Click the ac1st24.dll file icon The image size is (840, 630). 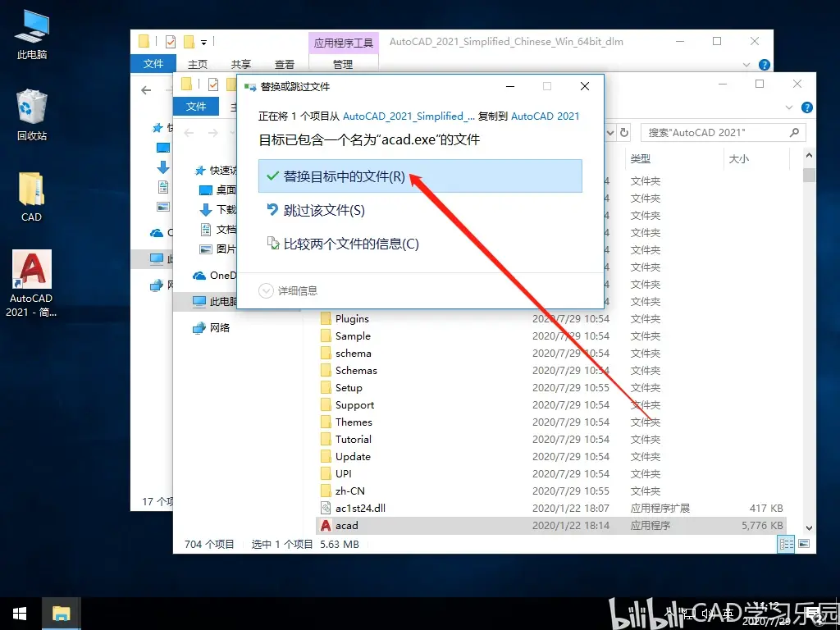click(326, 508)
